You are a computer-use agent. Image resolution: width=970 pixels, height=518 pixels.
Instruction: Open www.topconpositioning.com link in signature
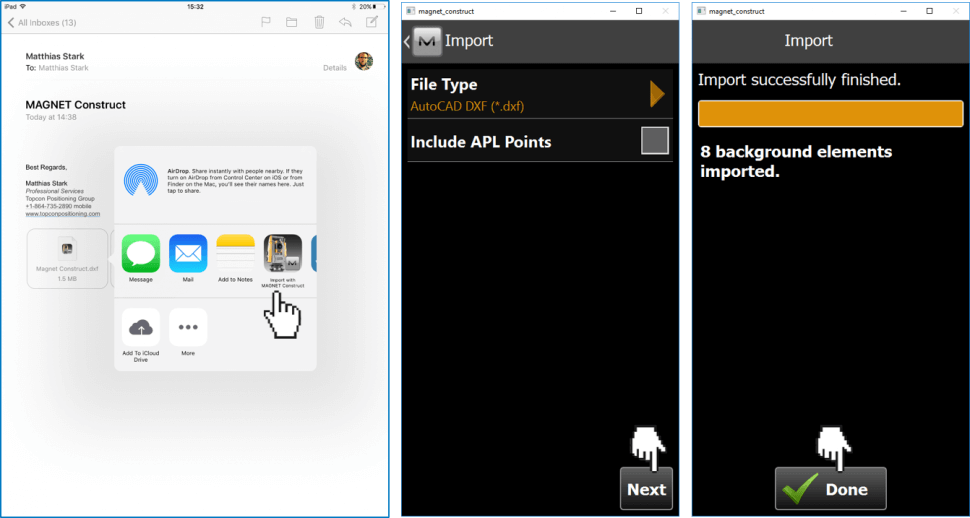point(62,214)
